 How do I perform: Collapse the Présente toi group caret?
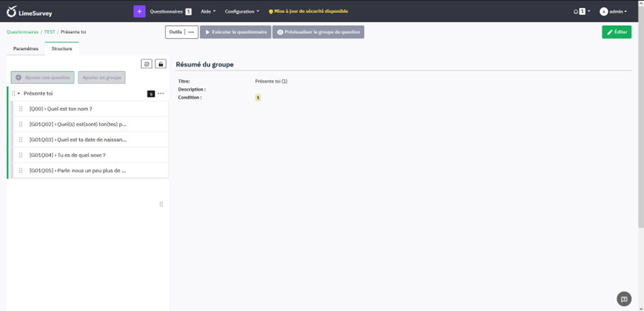click(19, 93)
